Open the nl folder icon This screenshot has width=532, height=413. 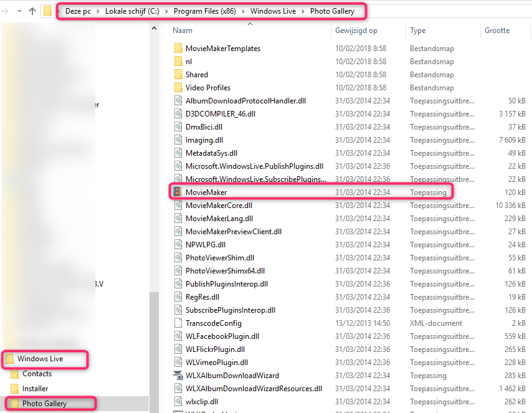[178, 62]
